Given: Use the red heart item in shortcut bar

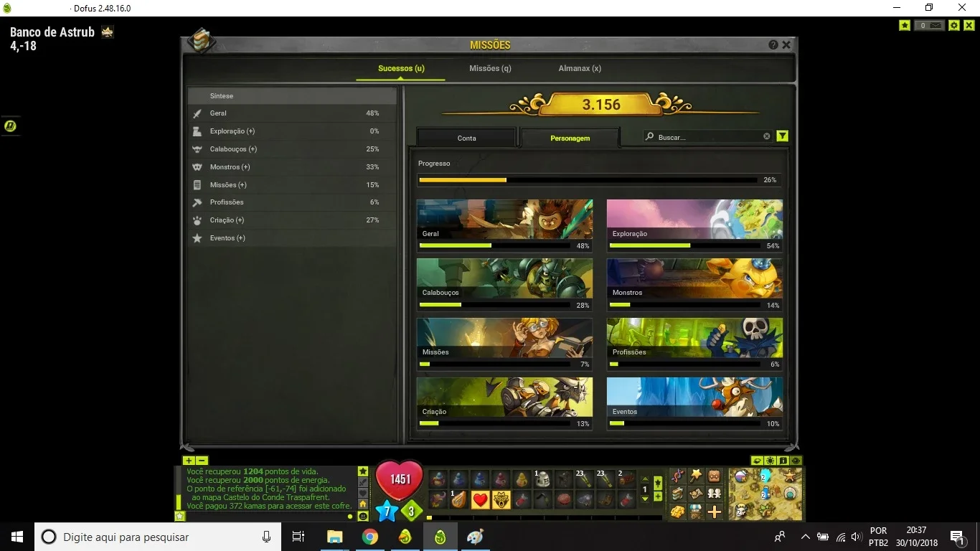Looking at the screenshot, I should pos(479,499).
